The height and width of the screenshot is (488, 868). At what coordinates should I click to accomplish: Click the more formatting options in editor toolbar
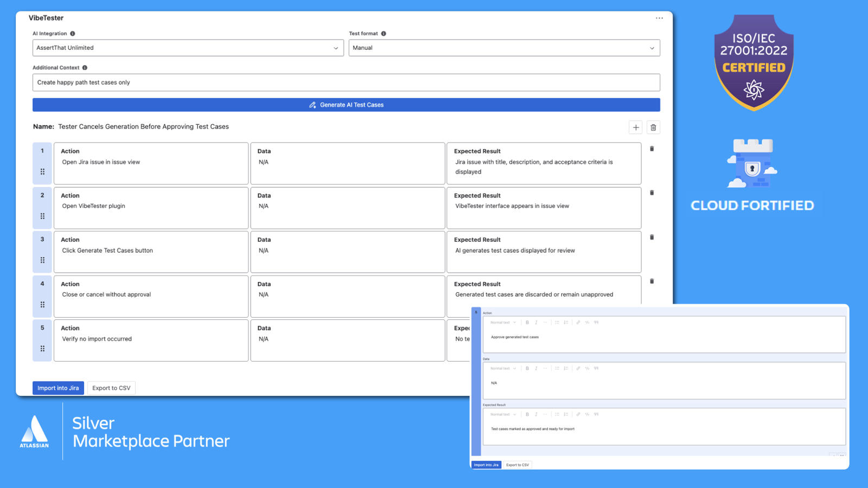tap(546, 322)
